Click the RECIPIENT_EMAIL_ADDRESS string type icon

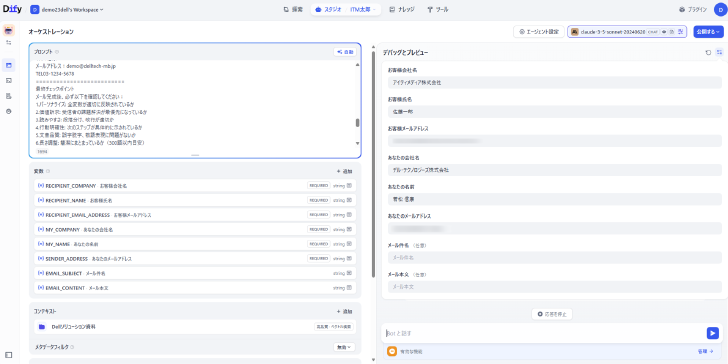coord(349,214)
